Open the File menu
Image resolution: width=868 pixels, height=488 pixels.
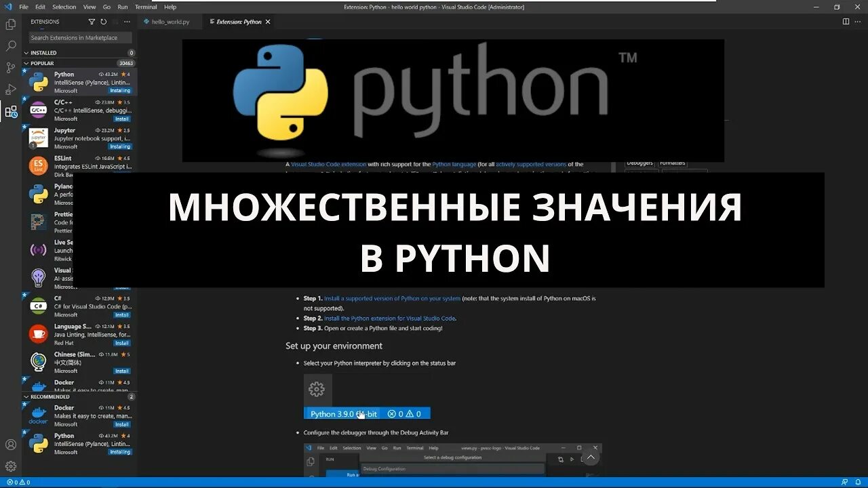(24, 7)
